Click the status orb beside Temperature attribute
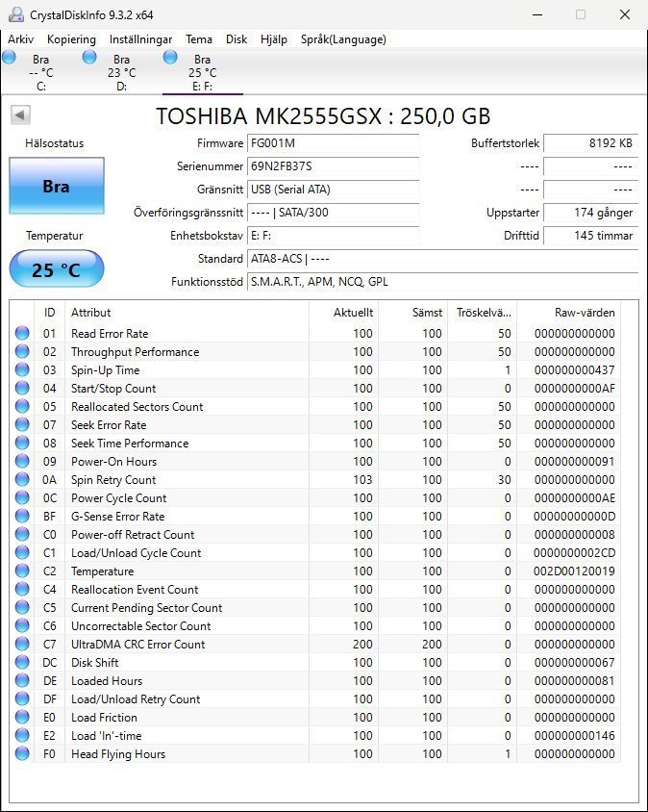The height and width of the screenshot is (812, 648). (22, 571)
